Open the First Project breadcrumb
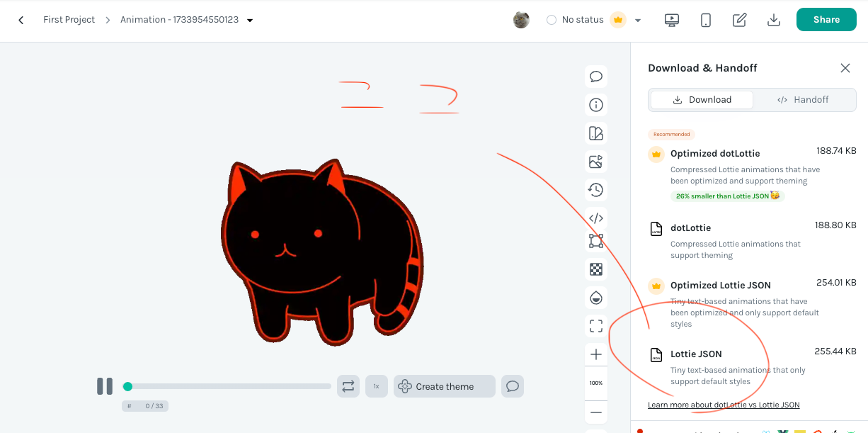The width and height of the screenshot is (868, 433). point(69,20)
